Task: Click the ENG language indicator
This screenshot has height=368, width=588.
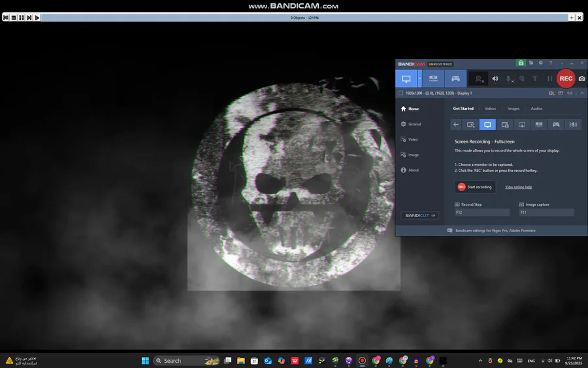Action: coord(531,361)
